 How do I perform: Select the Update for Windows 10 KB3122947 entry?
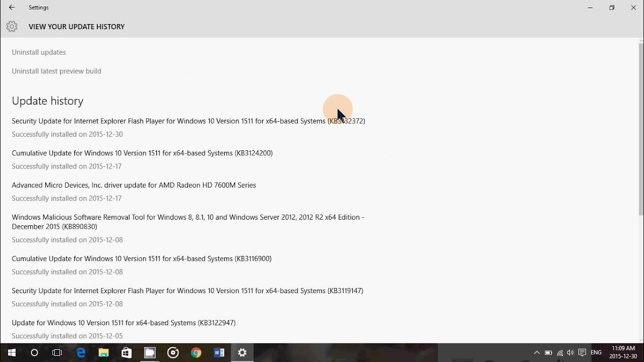pyautogui.click(x=123, y=323)
